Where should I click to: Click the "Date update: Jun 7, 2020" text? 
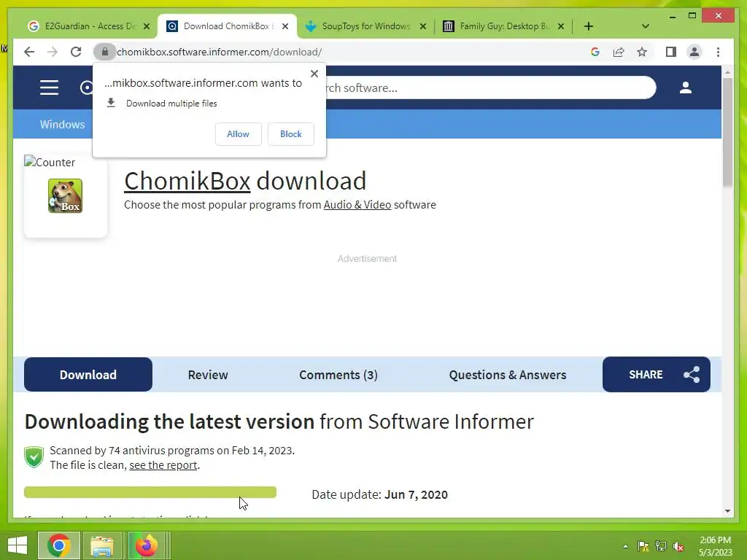[379, 495]
